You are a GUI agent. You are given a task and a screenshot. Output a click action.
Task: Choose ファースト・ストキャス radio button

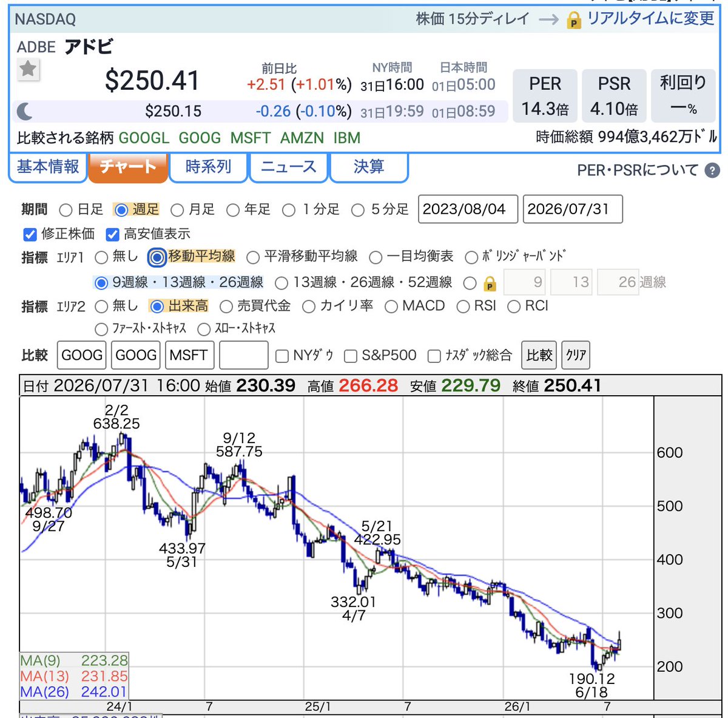(x=101, y=330)
